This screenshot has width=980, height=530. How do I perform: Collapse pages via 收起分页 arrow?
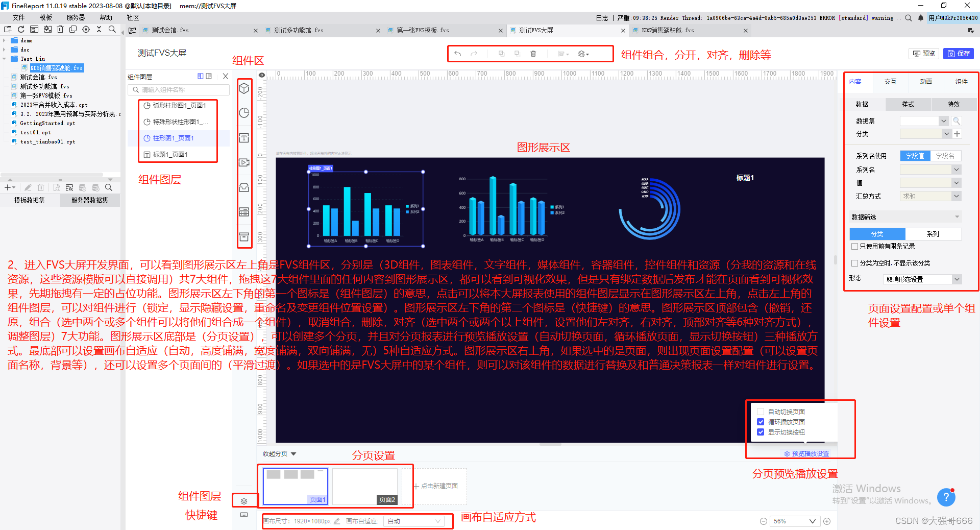pos(293,454)
